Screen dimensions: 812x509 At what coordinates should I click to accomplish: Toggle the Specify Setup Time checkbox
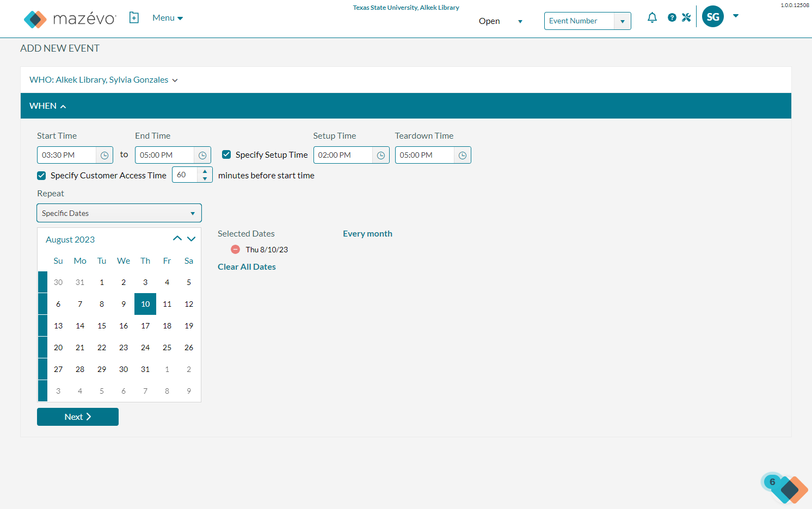point(226,154)
